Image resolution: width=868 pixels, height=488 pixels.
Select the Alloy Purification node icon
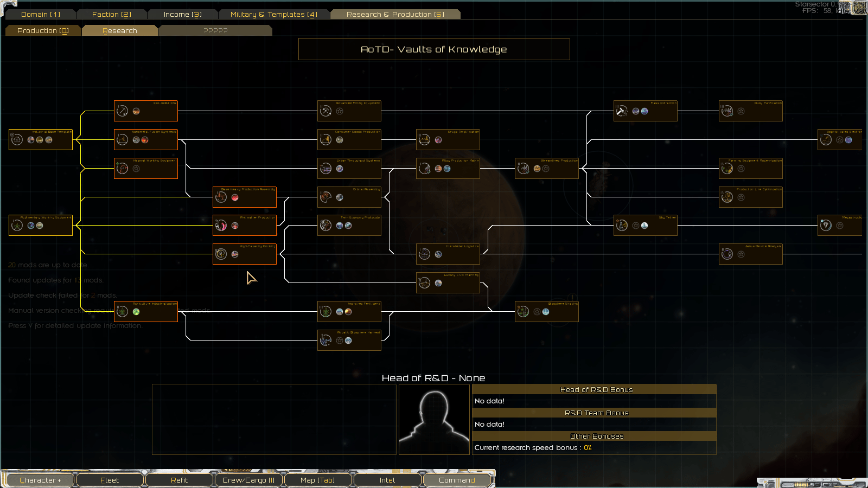727,111
